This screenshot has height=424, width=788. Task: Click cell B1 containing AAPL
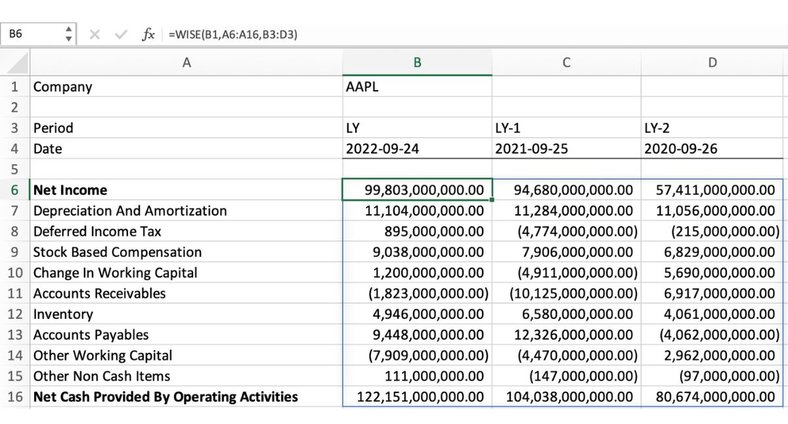[416, 86]
